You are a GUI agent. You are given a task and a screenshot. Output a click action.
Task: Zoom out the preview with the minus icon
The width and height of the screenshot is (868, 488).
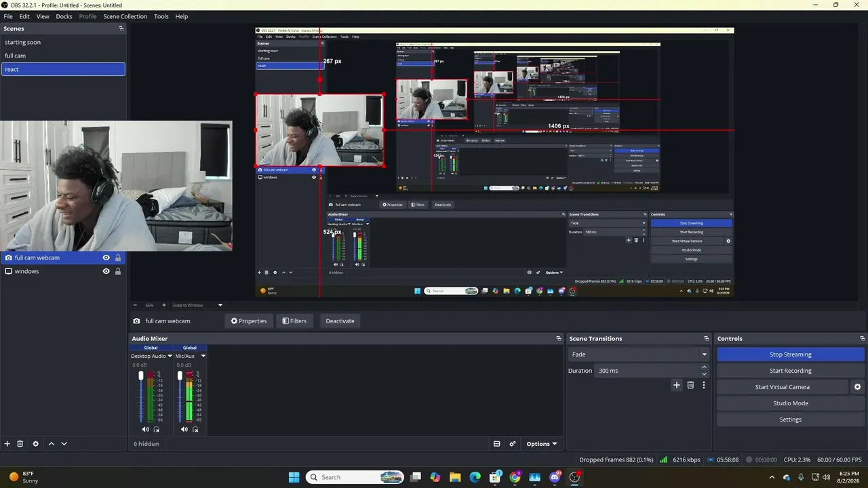point(135,305)
